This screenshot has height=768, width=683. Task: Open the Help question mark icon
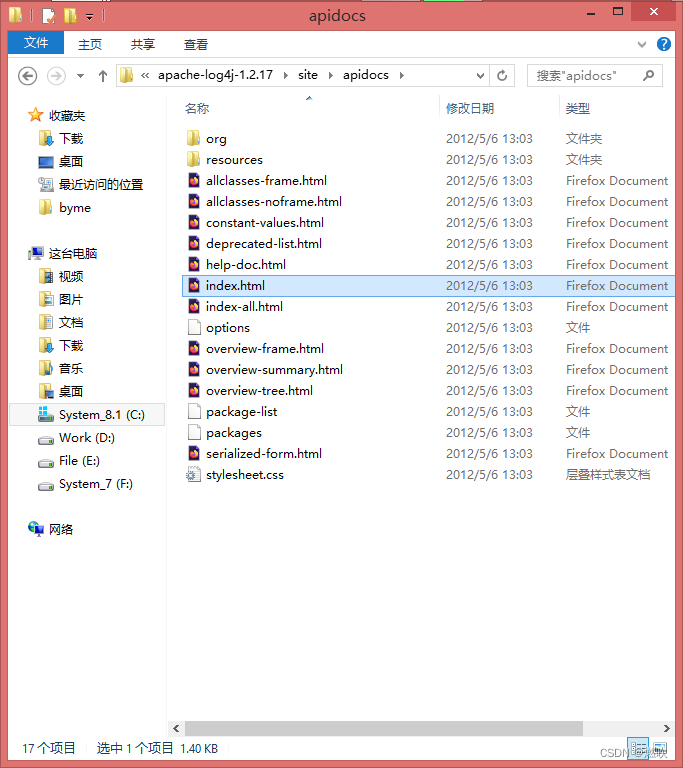click(664, 44)
